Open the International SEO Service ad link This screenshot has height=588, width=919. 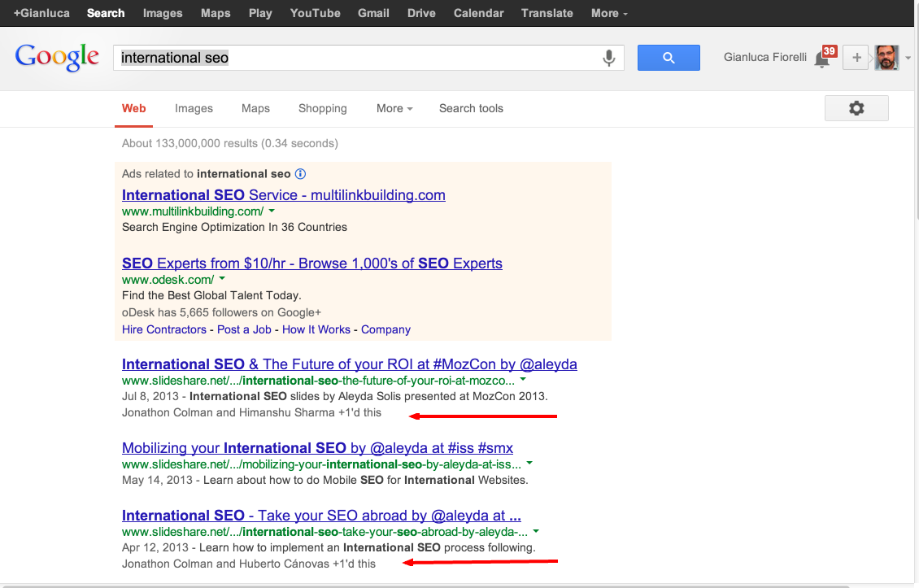[283, 195]
